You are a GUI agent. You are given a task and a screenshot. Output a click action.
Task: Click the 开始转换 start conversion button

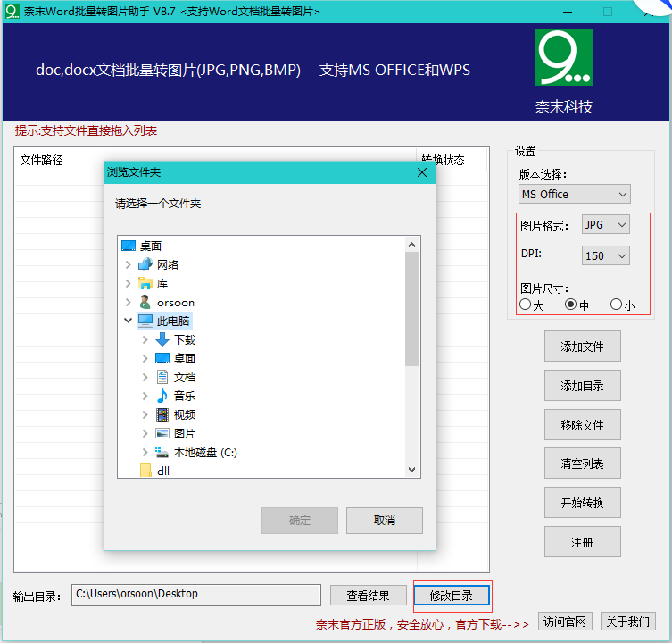click(583, 503)
